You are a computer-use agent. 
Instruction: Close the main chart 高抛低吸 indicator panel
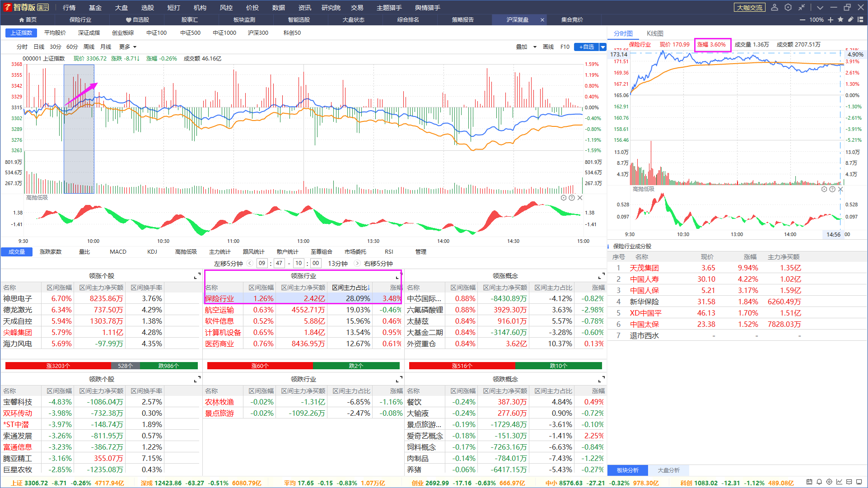pos(580,198)
